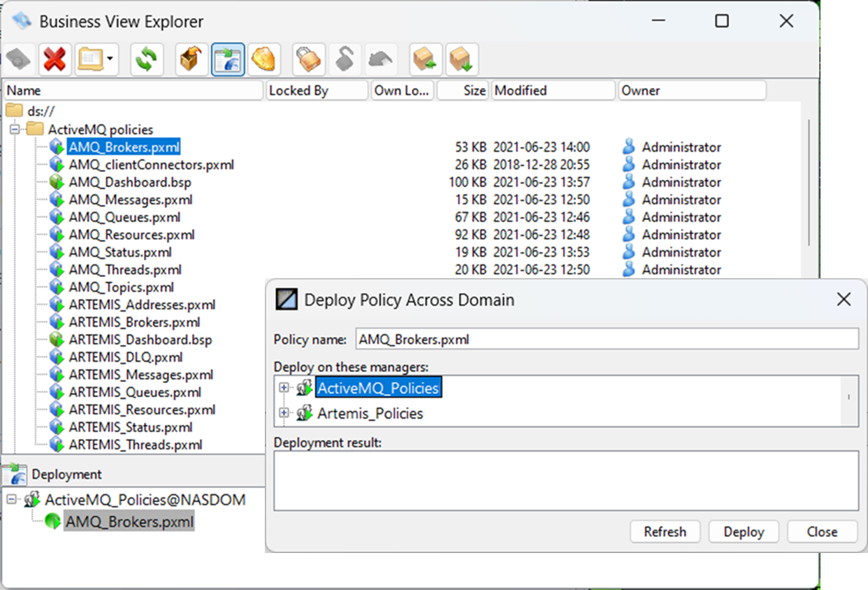868x590 pixels.
Task: Click the green refresh arrows icon
Action: coord(147,59)
